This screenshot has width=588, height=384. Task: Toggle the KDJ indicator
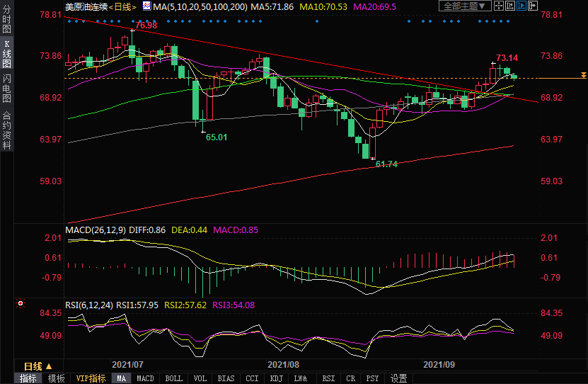click(276, 378)
